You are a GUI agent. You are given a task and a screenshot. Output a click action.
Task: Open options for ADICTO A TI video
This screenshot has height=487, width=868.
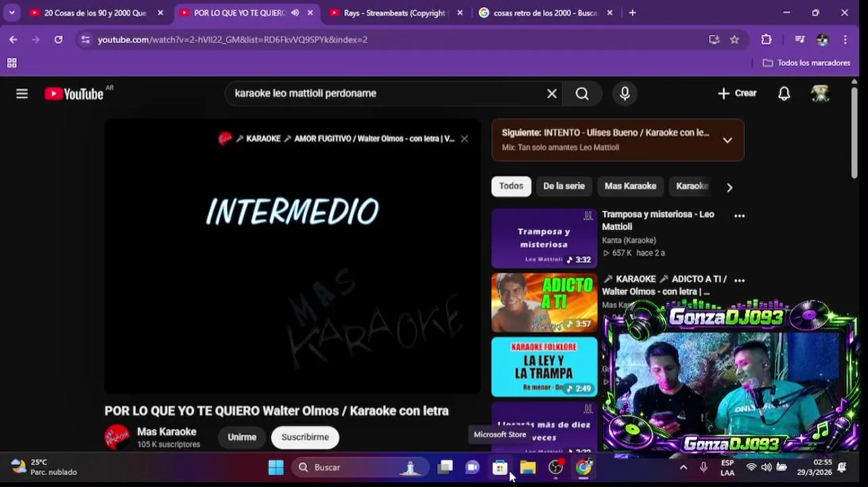(740, 279)
